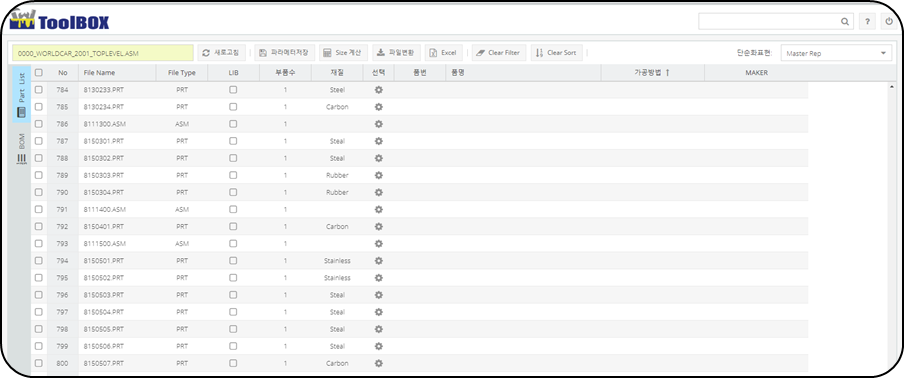Click the power logout icon
Image resolution: width=904 pixels, height=378 pixels.
(x=888, y=22)
